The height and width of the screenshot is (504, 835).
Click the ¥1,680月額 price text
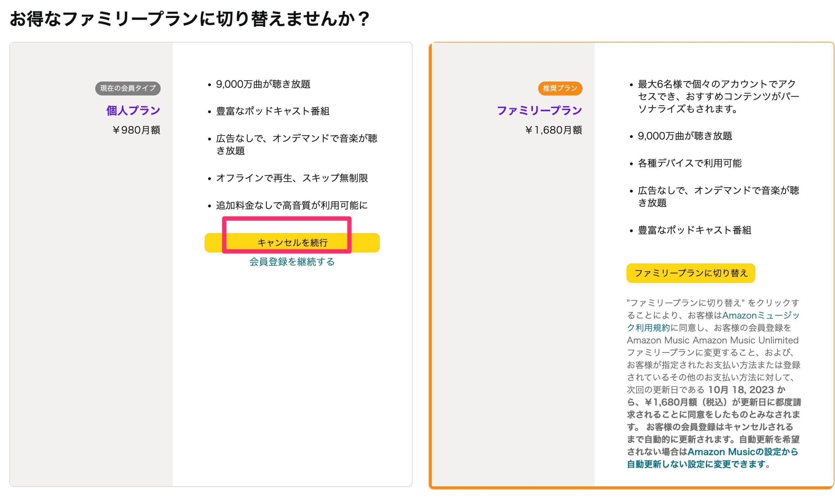coord(554,130)
